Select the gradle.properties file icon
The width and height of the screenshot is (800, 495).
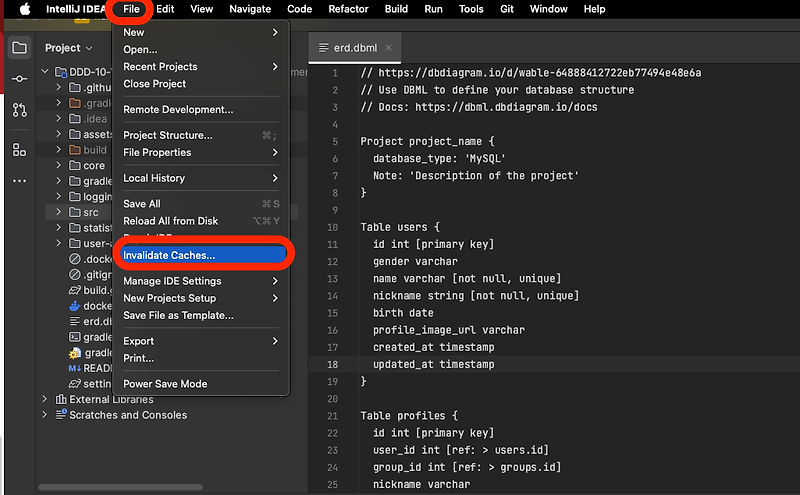[75, 353]
